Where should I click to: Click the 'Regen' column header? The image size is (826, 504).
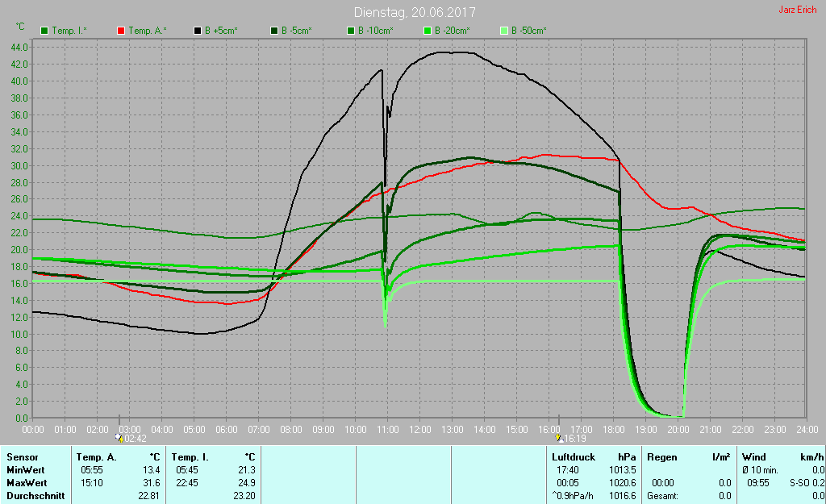click(662, 457)
